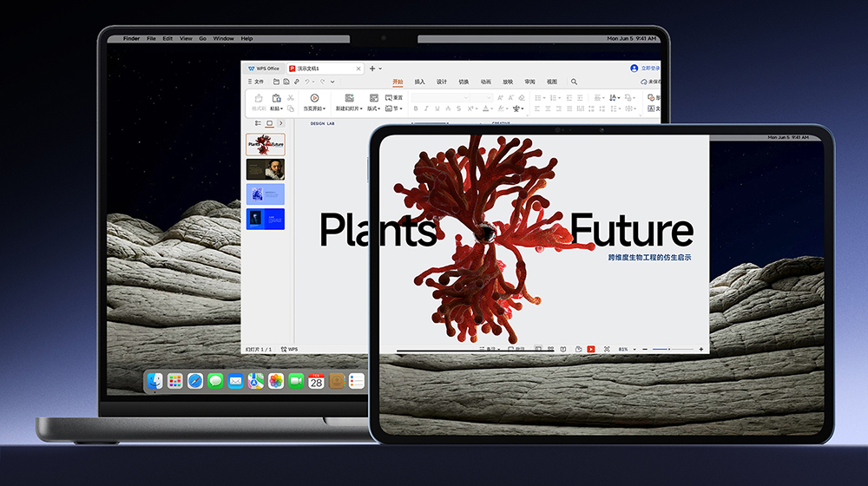Toggle center align paragraph

tap(548, 108)
